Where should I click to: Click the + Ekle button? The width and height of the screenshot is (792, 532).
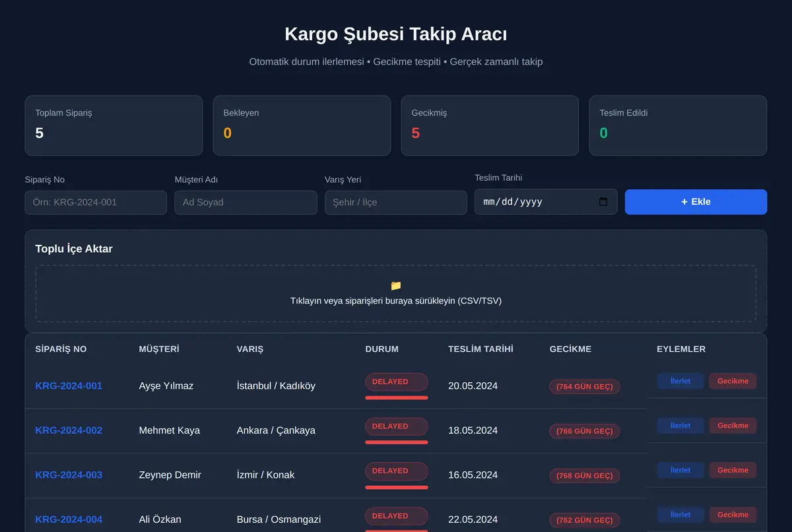click(696, 202)
